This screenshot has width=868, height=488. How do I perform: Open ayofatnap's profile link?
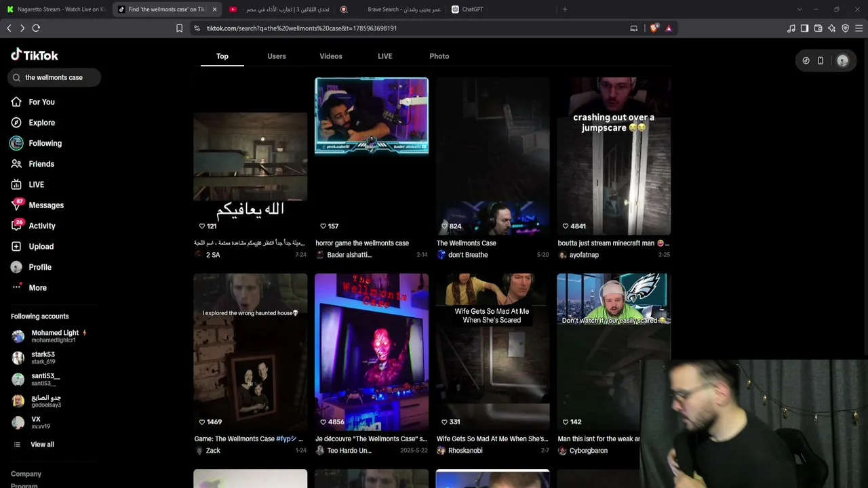click(x=584, y=255)
